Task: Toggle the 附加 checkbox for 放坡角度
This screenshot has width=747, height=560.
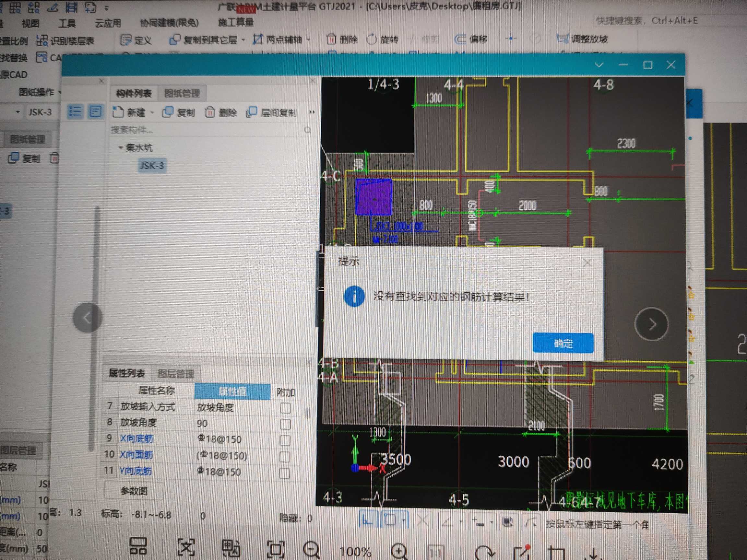Action: [285, 424]
